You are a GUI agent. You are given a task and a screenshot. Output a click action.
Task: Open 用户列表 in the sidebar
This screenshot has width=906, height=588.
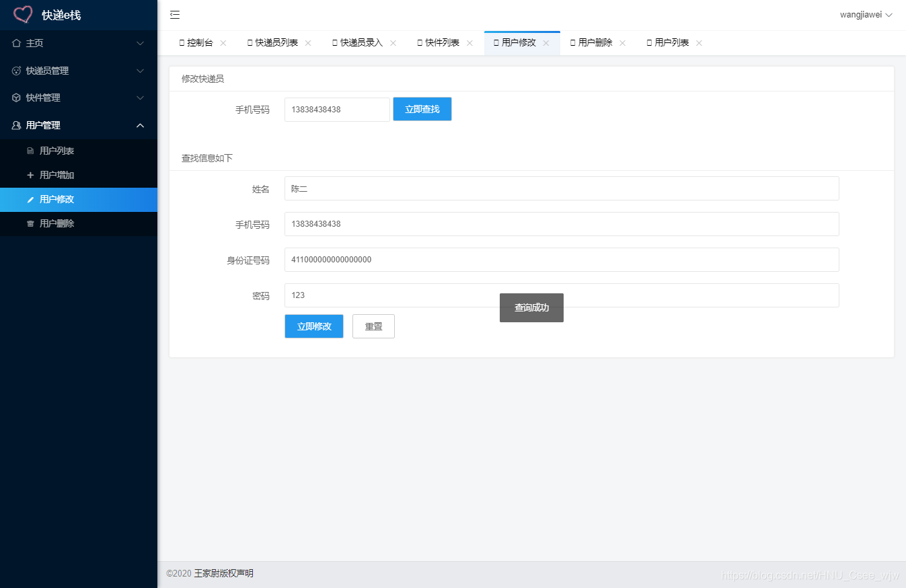tap(56, 151)
